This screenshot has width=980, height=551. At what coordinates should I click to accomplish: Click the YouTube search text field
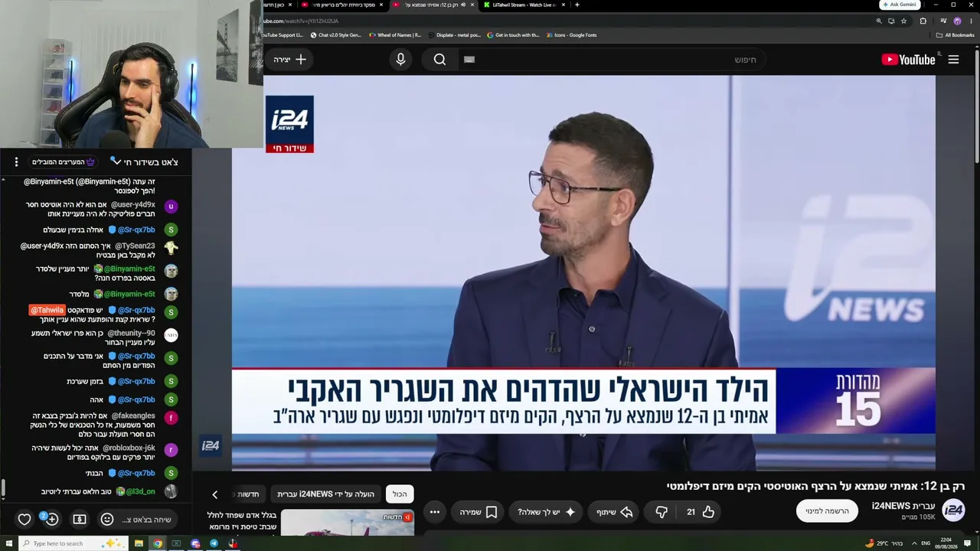(x=612, y=60)
